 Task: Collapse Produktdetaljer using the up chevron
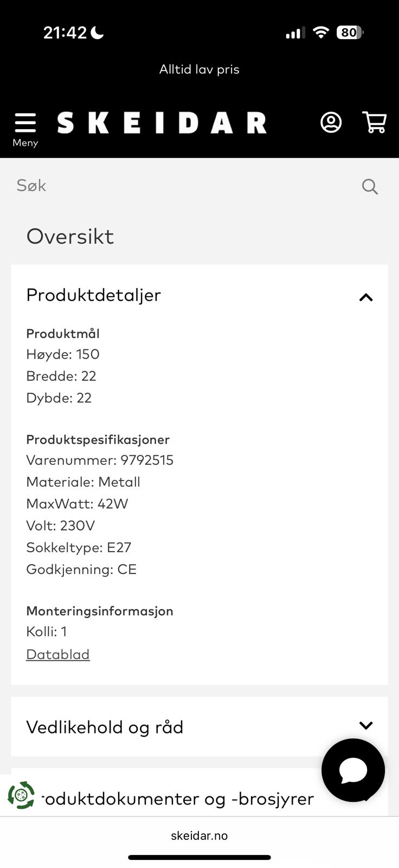pyautogui.click(x=366, y=297)
